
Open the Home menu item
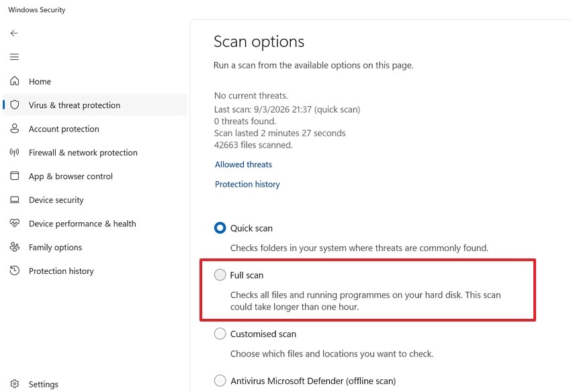(x=40, y=81)
